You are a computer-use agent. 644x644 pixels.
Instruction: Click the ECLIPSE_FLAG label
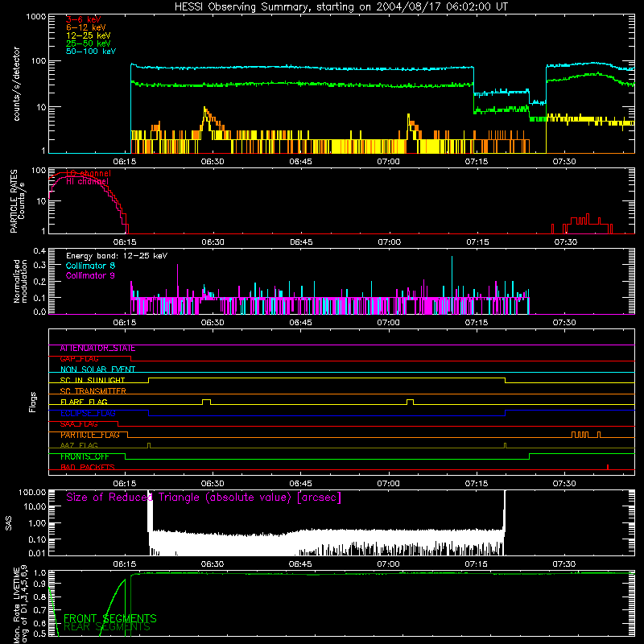point(88,413)
